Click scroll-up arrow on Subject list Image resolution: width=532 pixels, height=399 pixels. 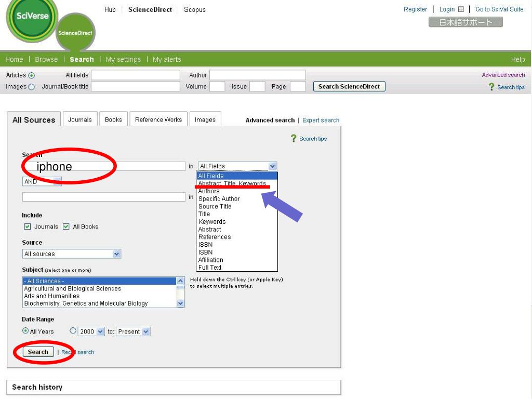pyautogui.click(x=180, y=281)
